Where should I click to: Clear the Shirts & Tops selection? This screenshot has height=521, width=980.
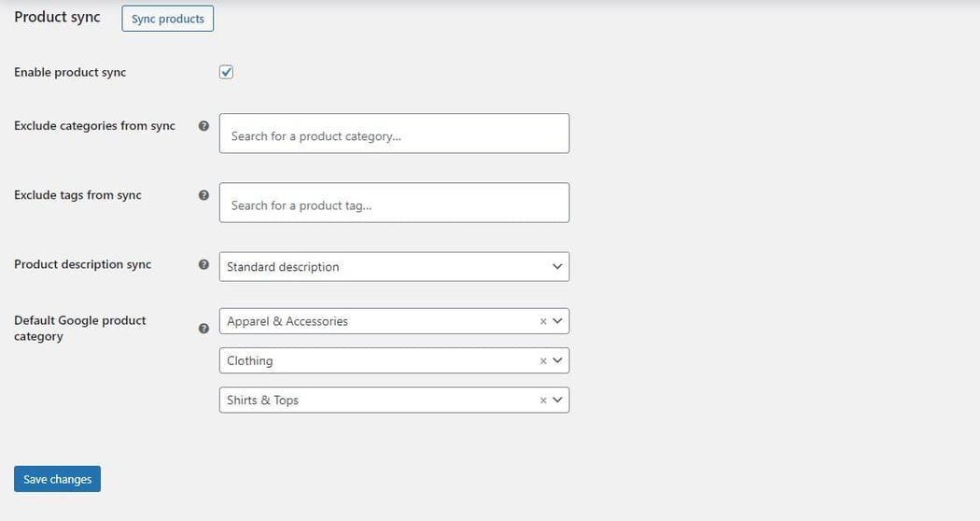(543, 401)
